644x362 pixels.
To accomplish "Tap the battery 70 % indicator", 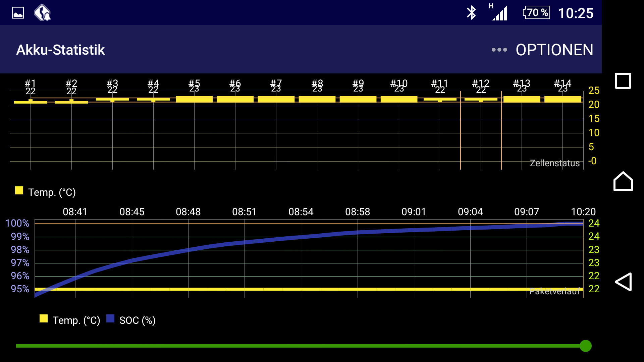I will coord(537,13).
